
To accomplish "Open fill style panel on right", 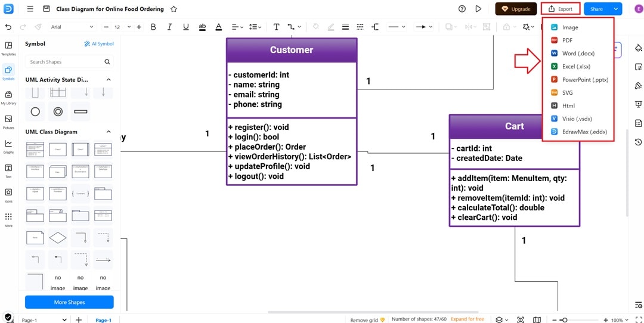I will [x=638, y=48].
